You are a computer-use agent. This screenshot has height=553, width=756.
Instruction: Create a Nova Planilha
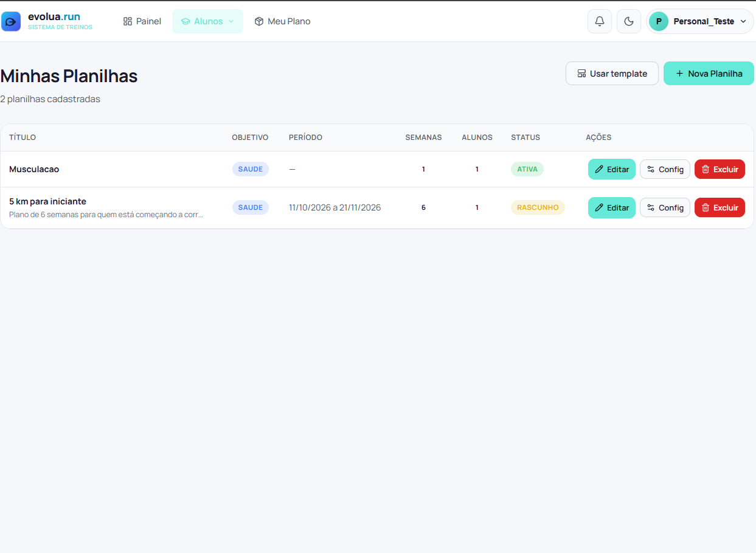tap(709, 74)
